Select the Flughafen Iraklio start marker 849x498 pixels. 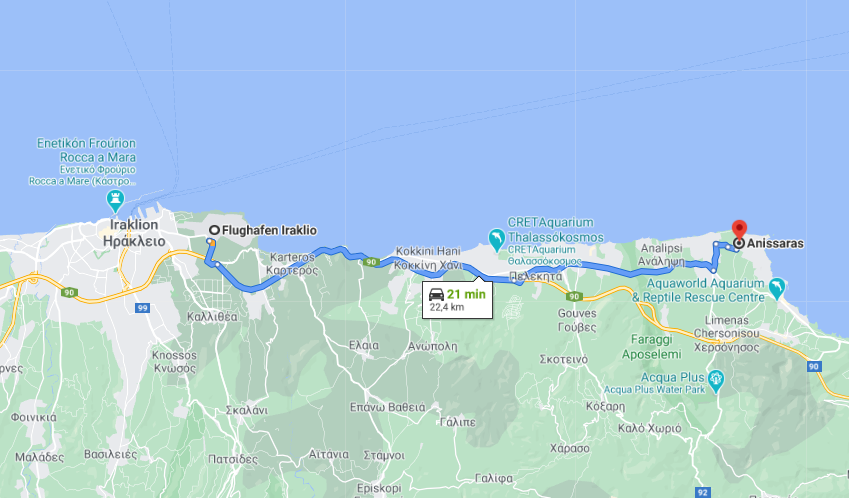(x=214, y=230)
